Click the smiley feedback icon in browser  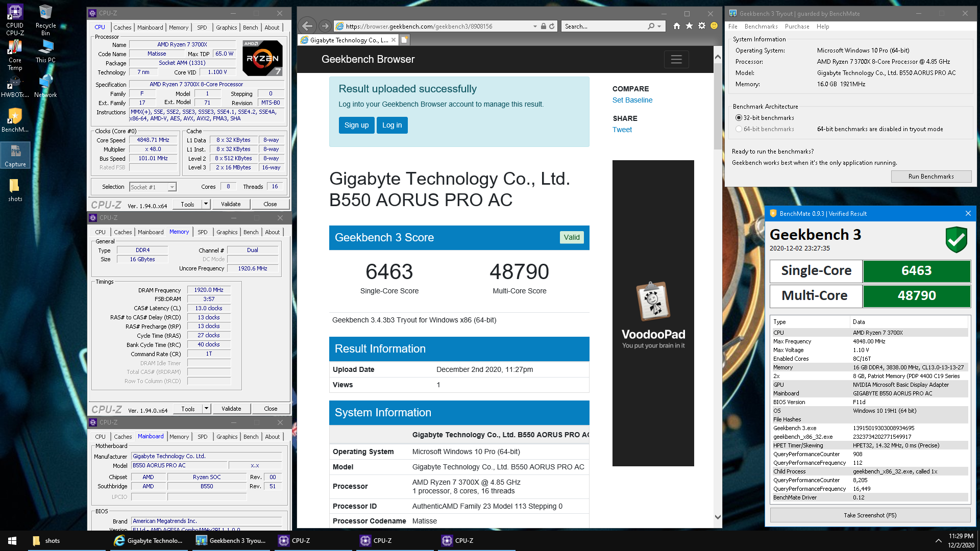click(714, 26)
